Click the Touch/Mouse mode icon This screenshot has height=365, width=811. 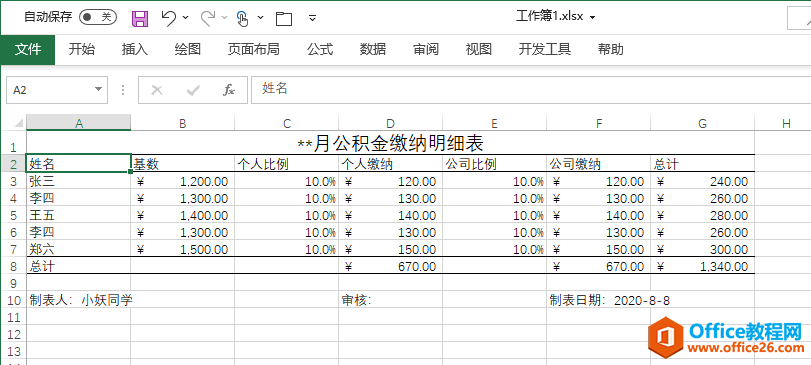243,19
